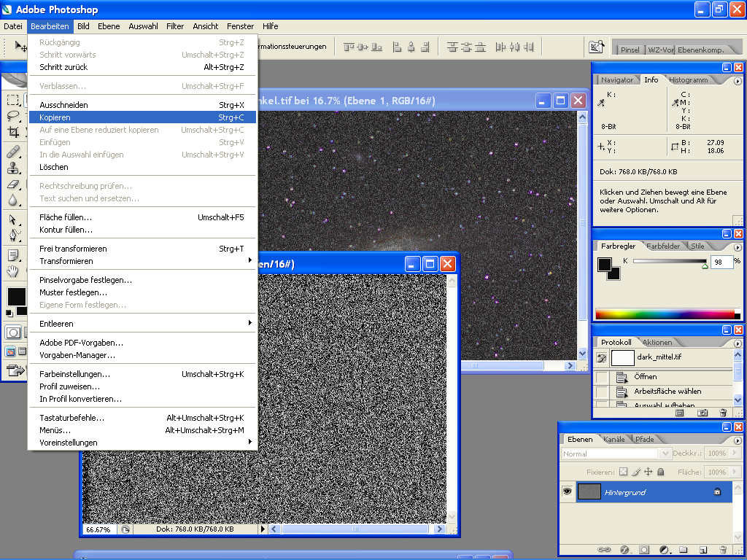Choose Kopieren from Bearbeiten menu
This screenshot has height=560, width=747.
[142, 117]
